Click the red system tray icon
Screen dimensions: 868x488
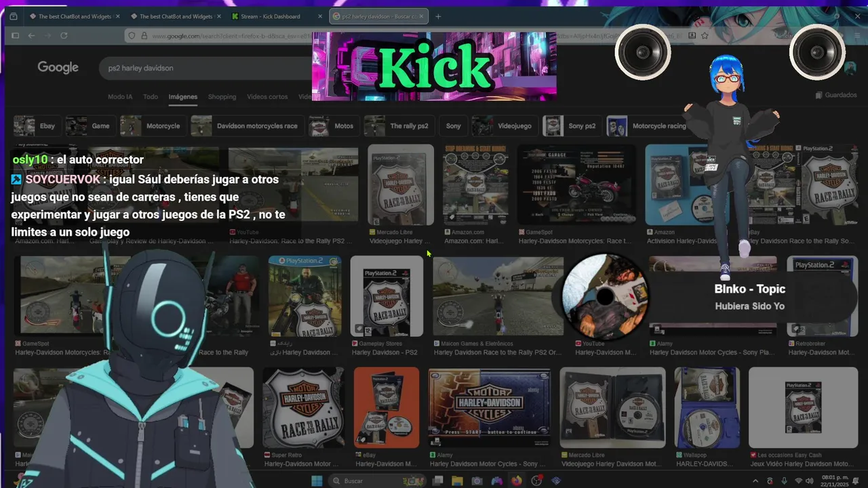[770, 481]
